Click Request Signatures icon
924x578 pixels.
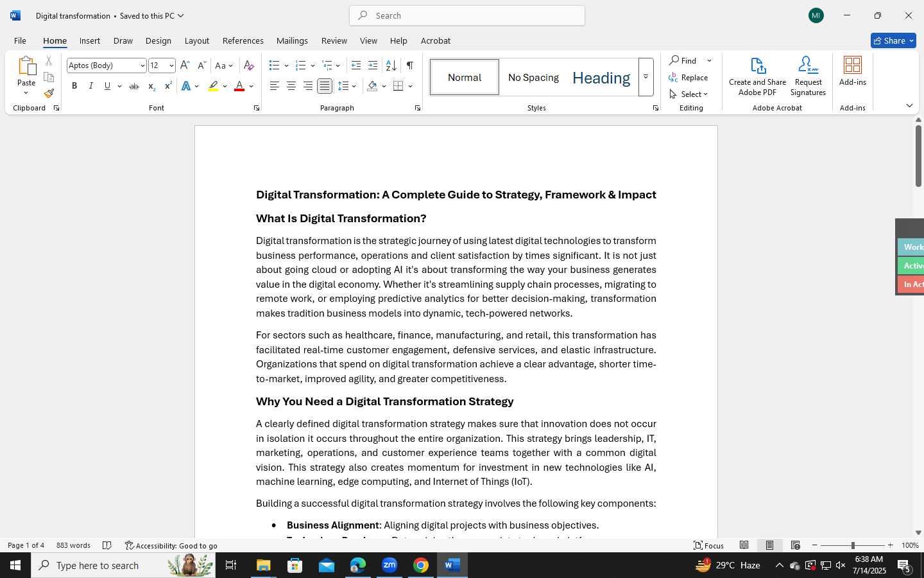tap(808, 76)
